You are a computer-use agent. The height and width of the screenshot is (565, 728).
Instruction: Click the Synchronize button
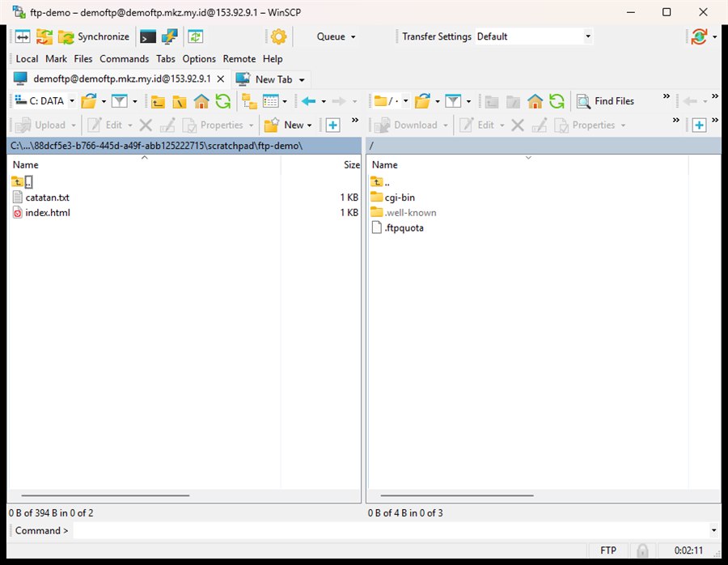(95, 36)
